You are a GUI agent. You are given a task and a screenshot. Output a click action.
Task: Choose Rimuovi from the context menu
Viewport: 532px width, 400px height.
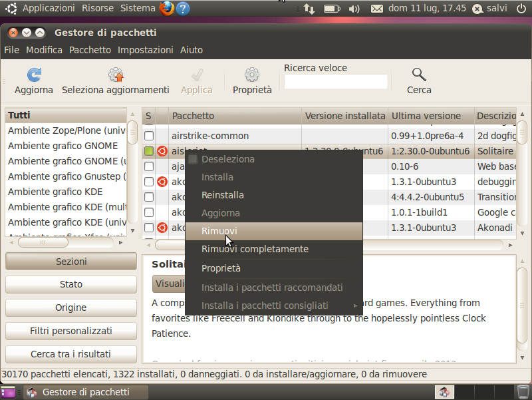274,231
